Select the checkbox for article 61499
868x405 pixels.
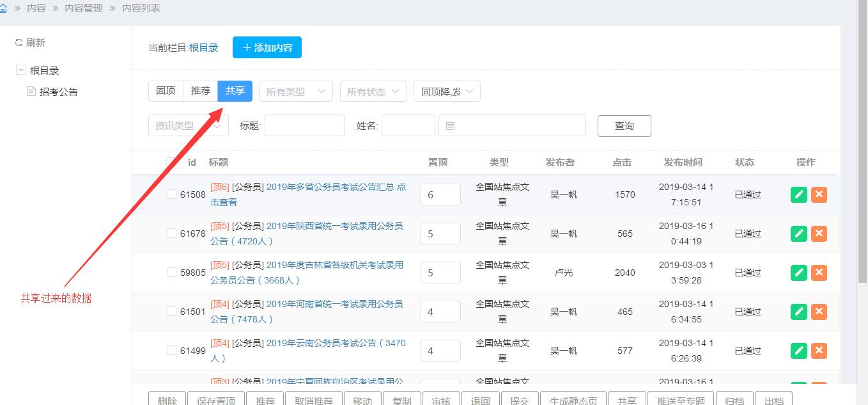(171, 351)
